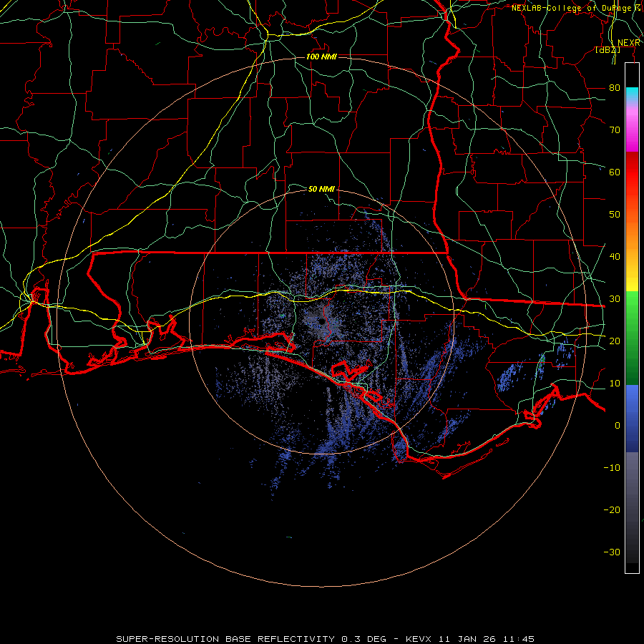Click the 40 value on dBZ scale
The height and width of the screenshot is (644, 644).
pos(615,257)
